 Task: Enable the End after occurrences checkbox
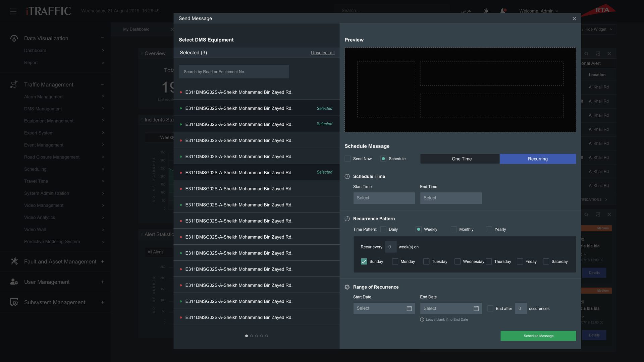(490, 308)
